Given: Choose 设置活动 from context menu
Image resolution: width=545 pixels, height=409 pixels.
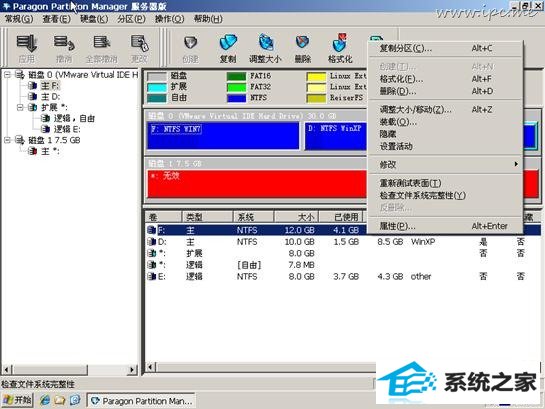Looking at the screenshot, I should [x=445, y=146].
